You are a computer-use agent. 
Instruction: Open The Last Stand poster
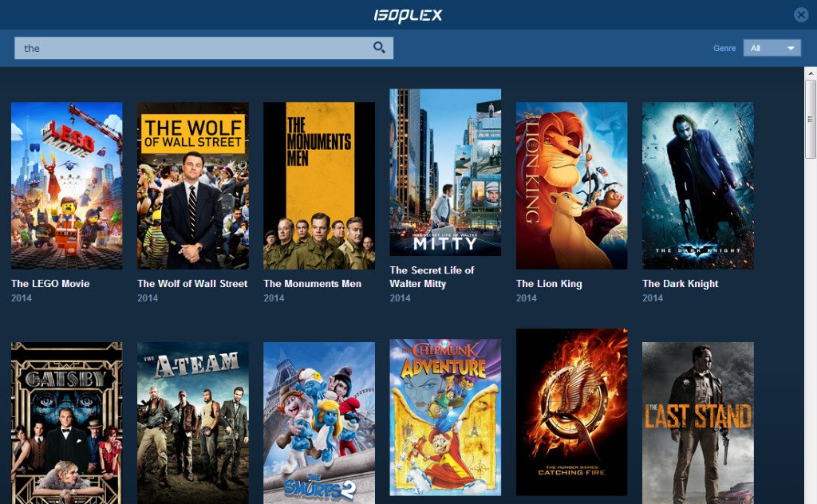pos(697,423)
